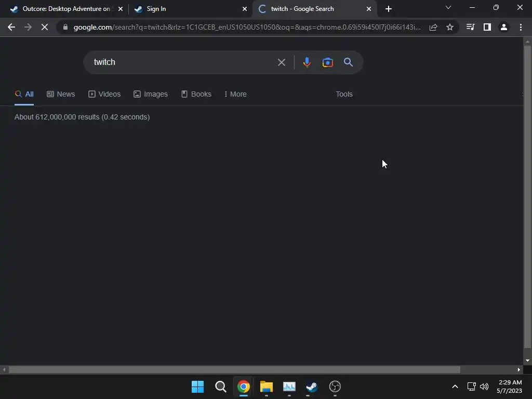
Task: Click into the twitch search field
Action: 183,62
